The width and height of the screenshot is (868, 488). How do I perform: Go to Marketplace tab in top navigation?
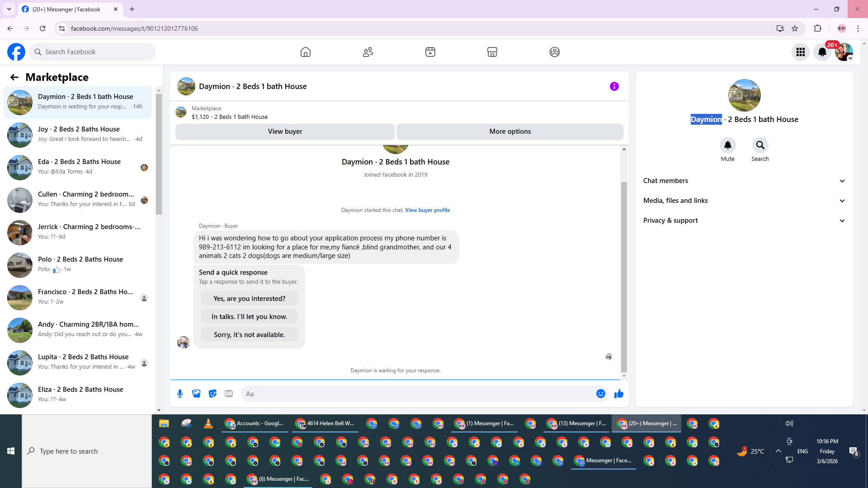tap(492, 52)
